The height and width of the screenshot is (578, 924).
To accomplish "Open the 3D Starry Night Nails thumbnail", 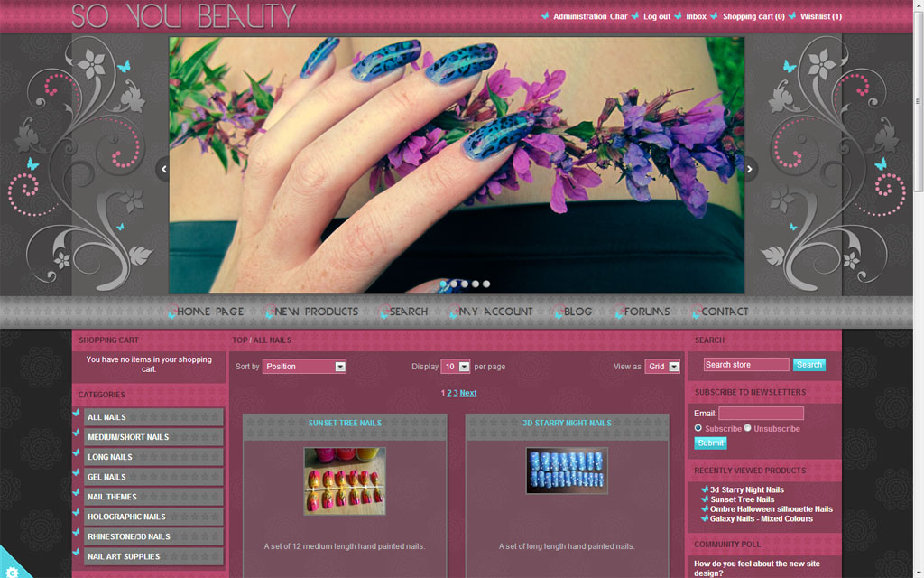I will (567, 471).
